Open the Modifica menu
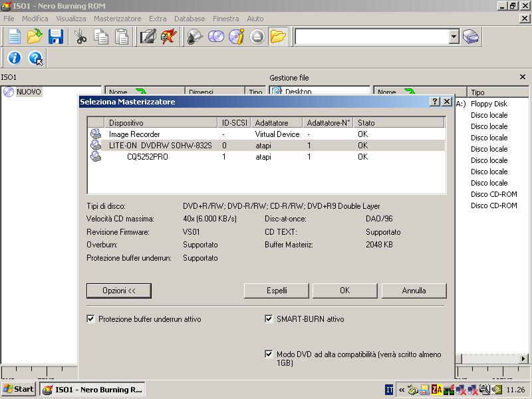 point(35,19)
